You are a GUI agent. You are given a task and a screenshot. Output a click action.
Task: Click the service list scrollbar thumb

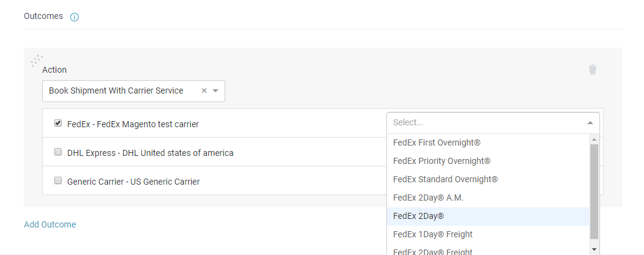pos(594,191)
